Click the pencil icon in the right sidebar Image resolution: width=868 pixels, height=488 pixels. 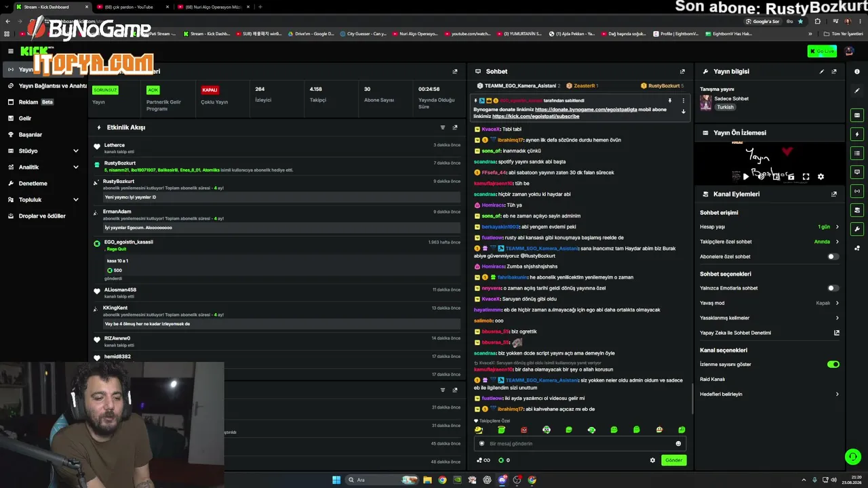(x=857, y=91)
